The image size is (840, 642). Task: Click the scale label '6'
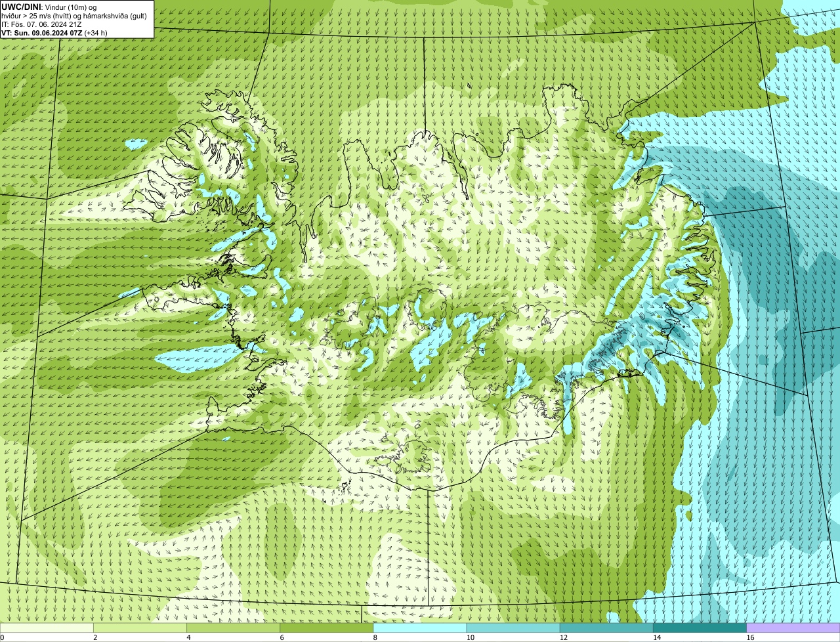coord(282,637)
